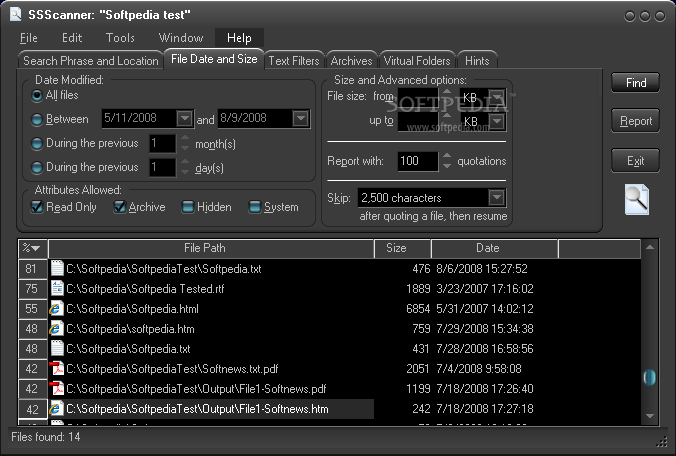
Task: Click the IE icon for softpedia.htm
Action: coord(56,328)
